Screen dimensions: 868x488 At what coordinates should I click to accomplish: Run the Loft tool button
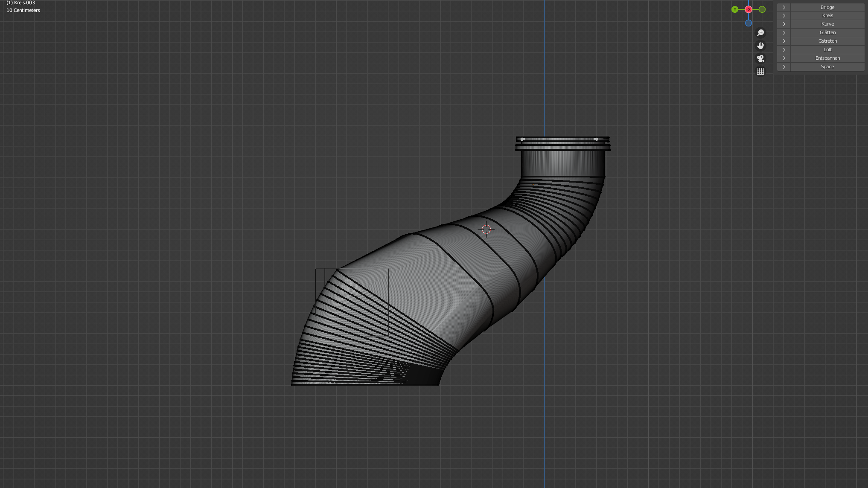(x=827, y=49)
